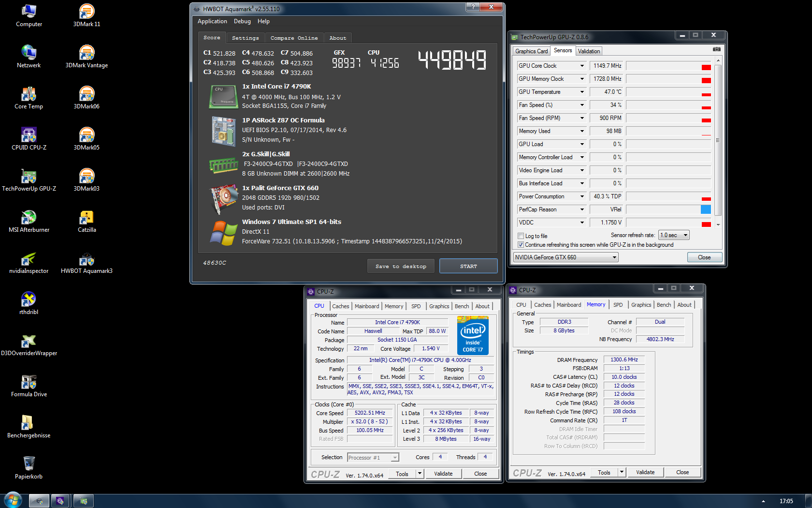
Task: Select the Papierkorb recycle bin icon
Action: pyautogui.click(x=29, y=468)
